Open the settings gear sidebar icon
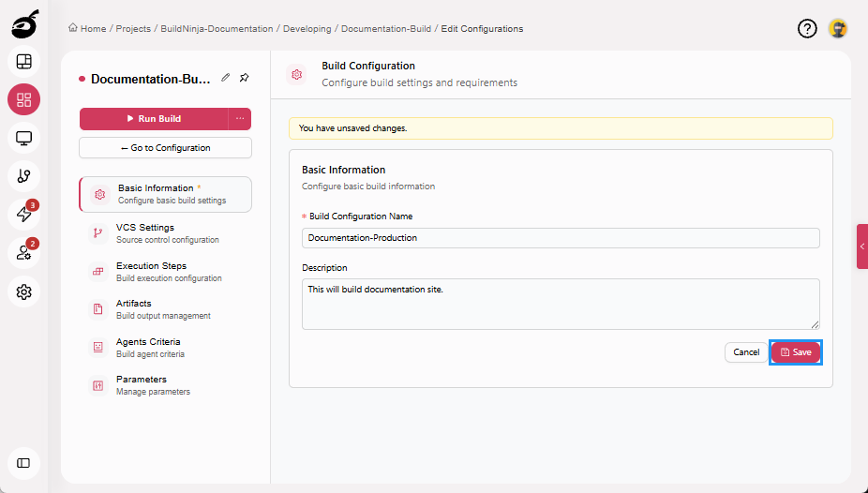868x493 pixels. click(23, 291)
